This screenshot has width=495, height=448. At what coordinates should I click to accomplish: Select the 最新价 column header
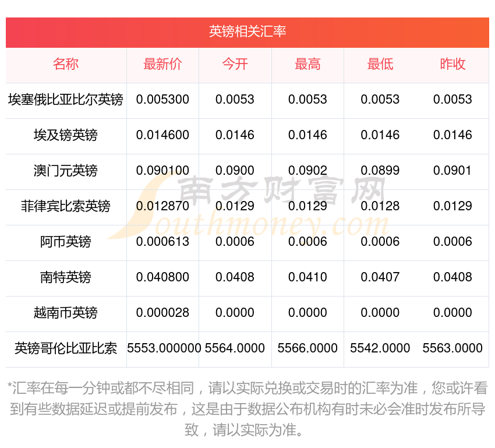(162, 64)
